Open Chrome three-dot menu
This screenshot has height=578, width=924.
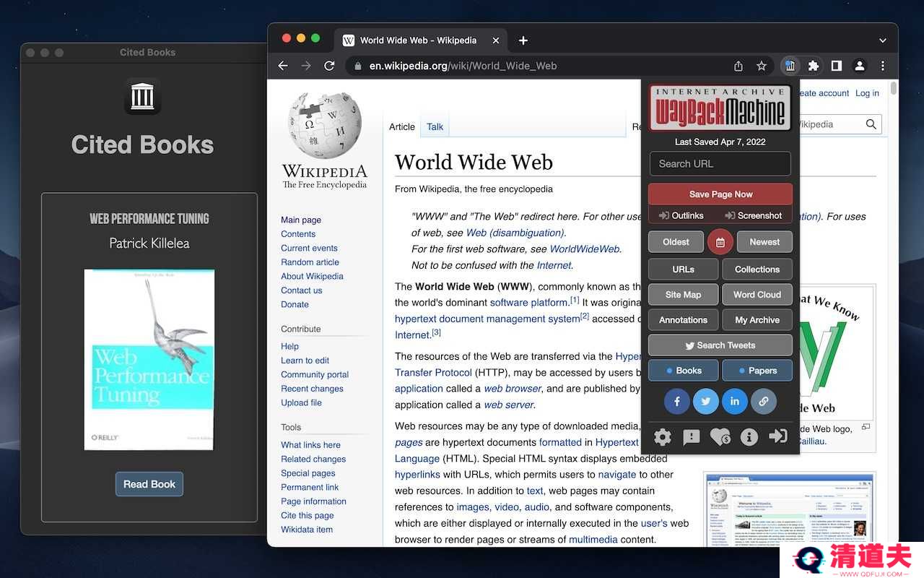[883, 66]
